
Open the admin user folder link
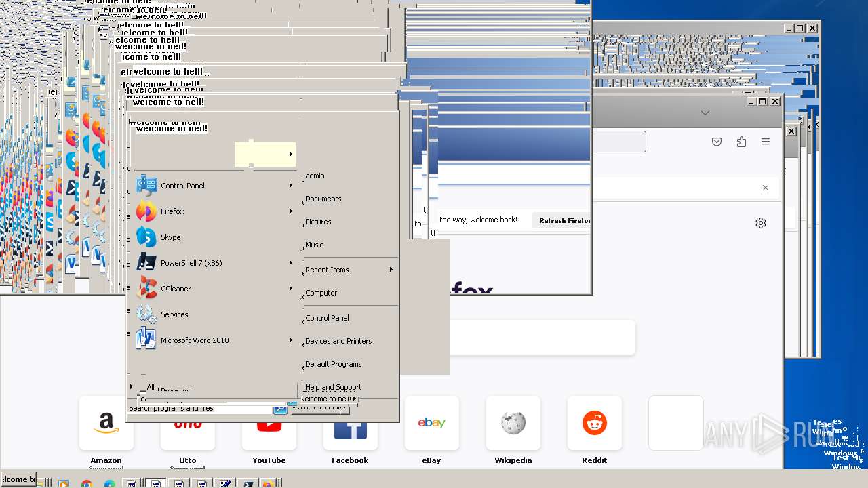[x=315, y=176]
